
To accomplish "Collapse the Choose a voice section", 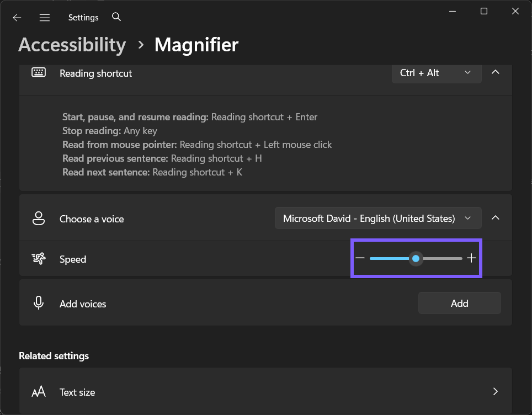I will click(x=496, y=218).
